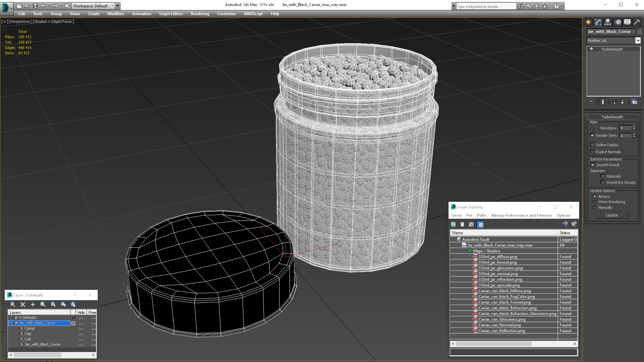Toggle the TurboSmooth modifier lightbulb
This screenshot has height=362, width=644.
591,49
